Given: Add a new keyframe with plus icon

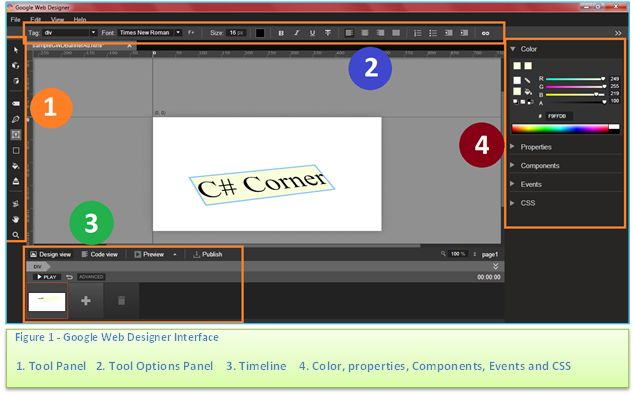Looking at the screenshot, I should coord(86,300).
